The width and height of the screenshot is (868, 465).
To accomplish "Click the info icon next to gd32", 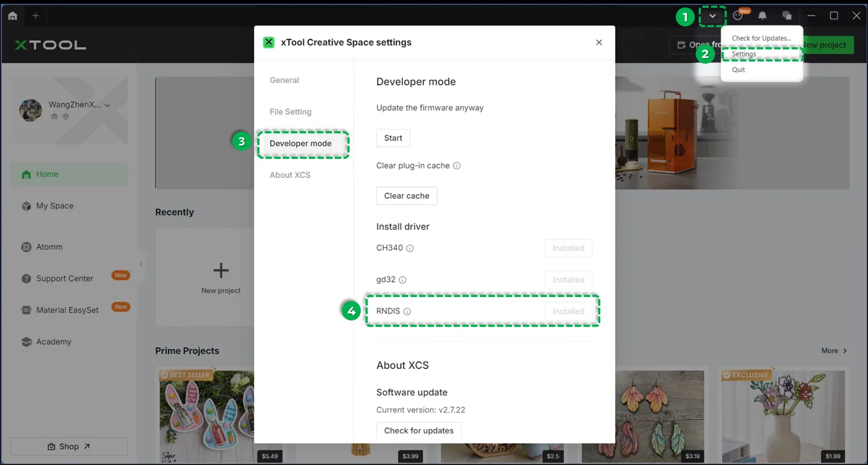I will pos(402,280).
